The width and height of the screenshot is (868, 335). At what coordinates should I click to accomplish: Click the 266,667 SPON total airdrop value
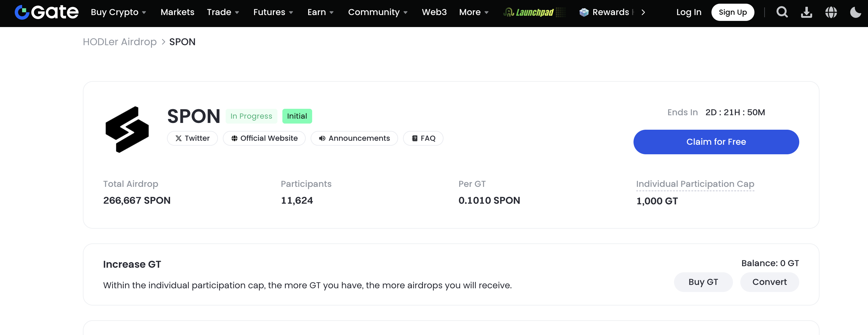(x=137, y=200)
